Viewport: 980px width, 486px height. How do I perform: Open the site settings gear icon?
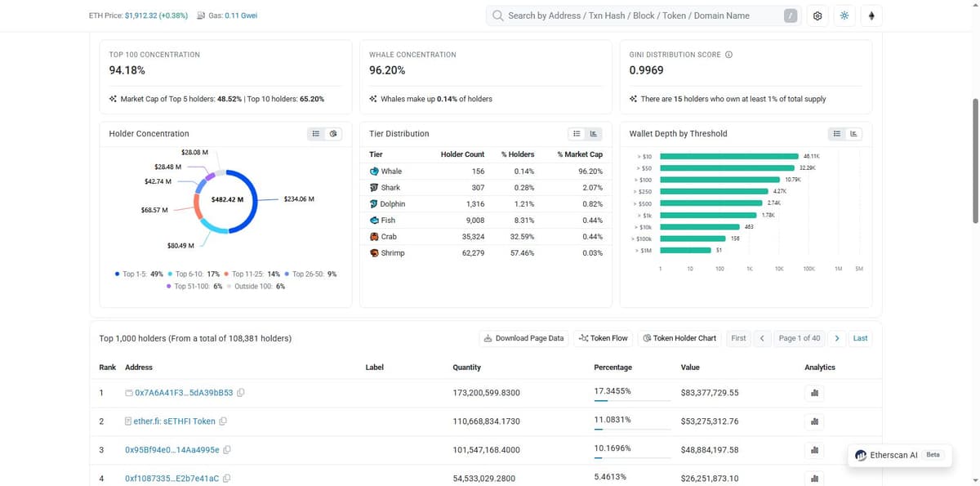point(817,16)
